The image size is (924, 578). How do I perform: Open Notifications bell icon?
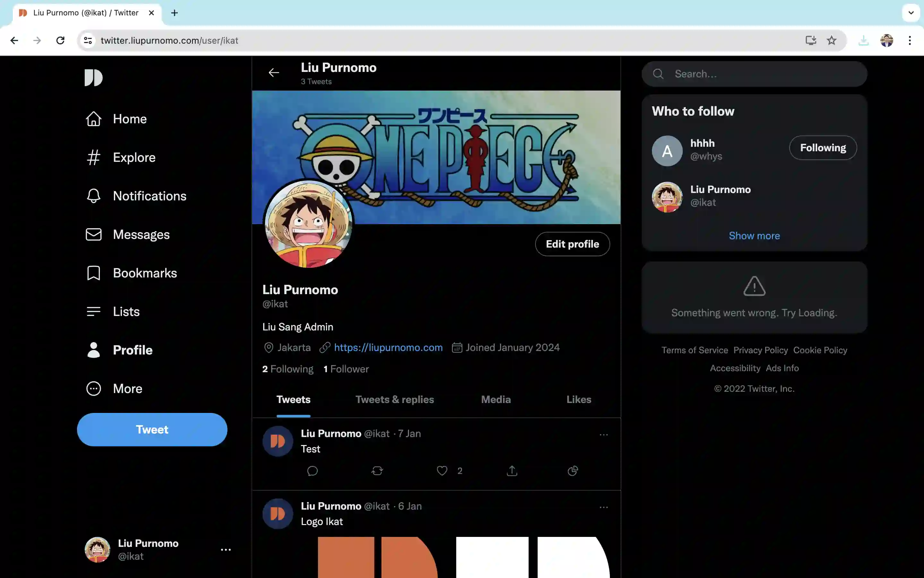tap(94, 196)
